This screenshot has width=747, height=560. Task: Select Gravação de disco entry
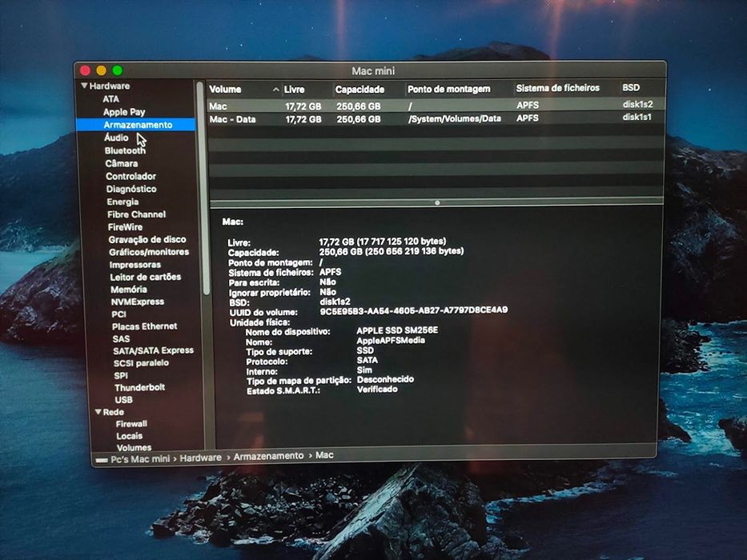(x=147, y=239)
